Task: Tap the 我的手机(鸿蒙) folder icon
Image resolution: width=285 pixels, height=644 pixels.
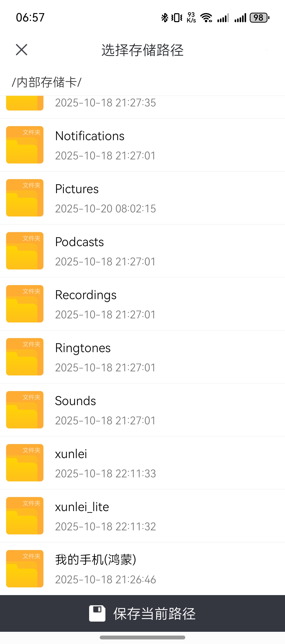Action: (25, 569)
